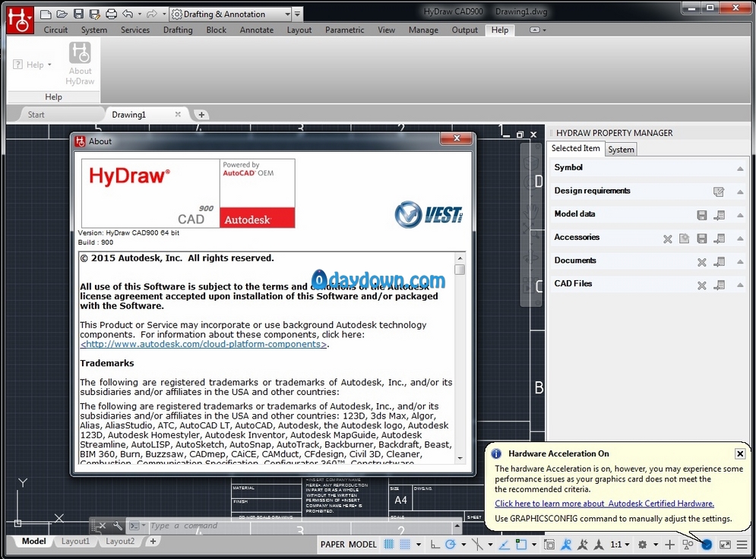Click the About text scrollbar down arrow

(460, 458)
